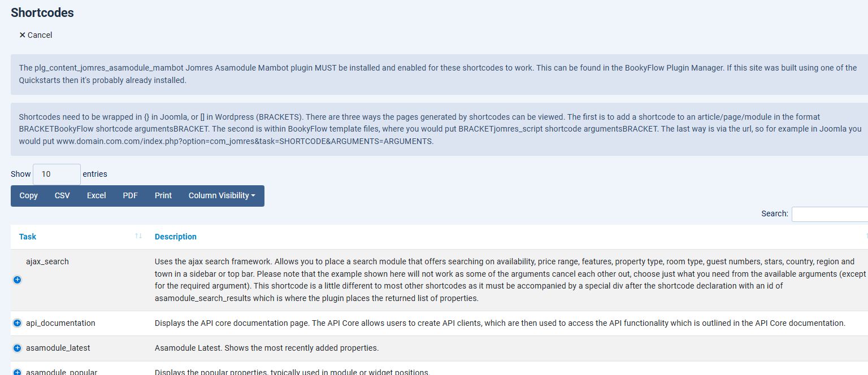Select the asamodule_latest task name
This screenshot has height=375, width=868.
(x=58, y=348)
